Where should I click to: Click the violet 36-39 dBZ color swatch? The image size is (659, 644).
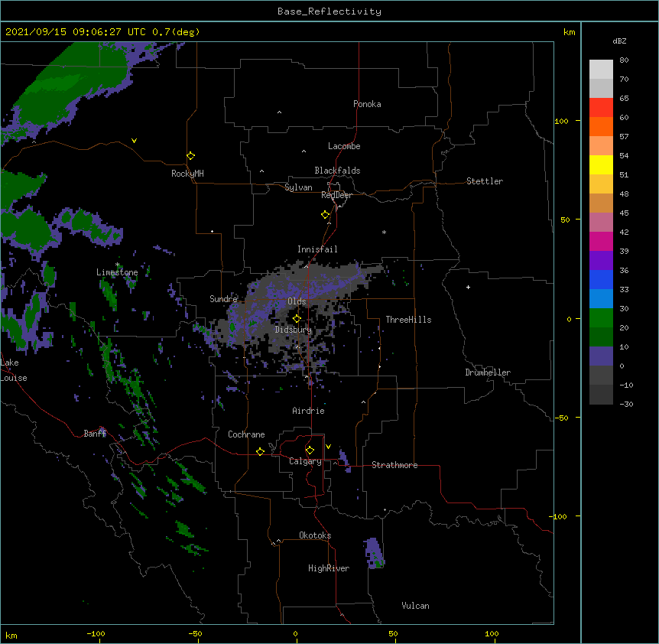coord(601,261)
